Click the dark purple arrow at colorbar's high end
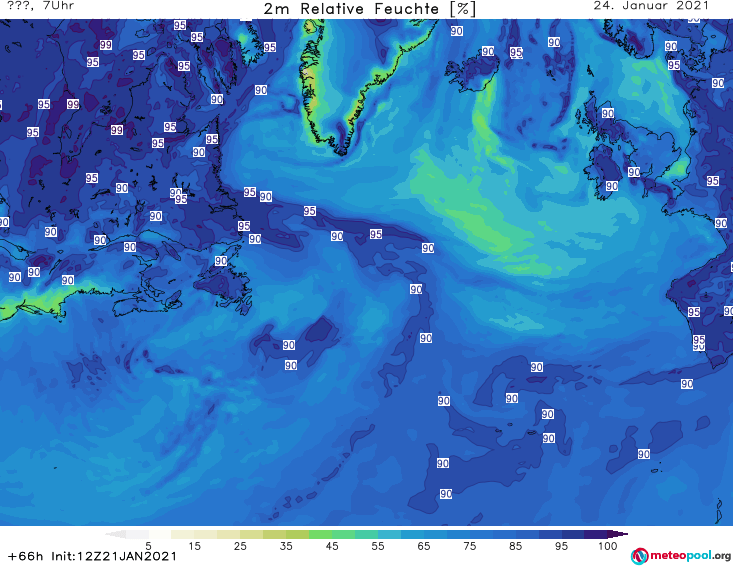 pyautogui.click(x=618, y=534)
